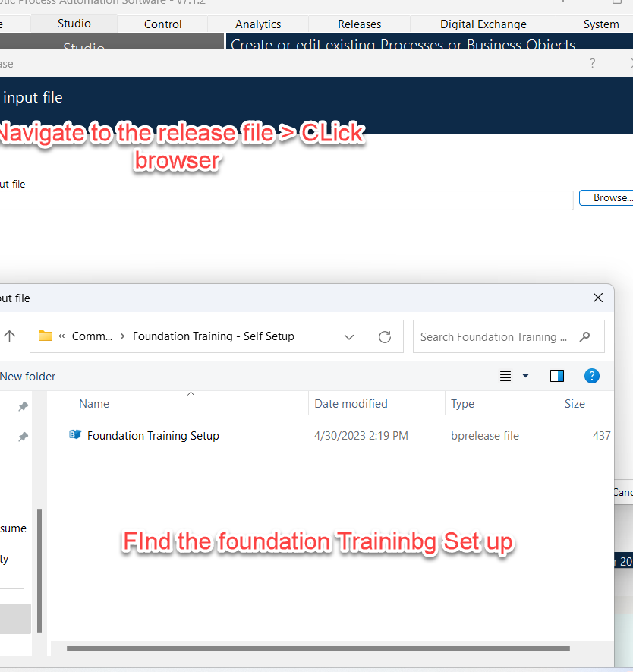Click the horizontal scrollbar in file list
The height and width of the screenshot is (672, 633).
click(x=318, y=648)
